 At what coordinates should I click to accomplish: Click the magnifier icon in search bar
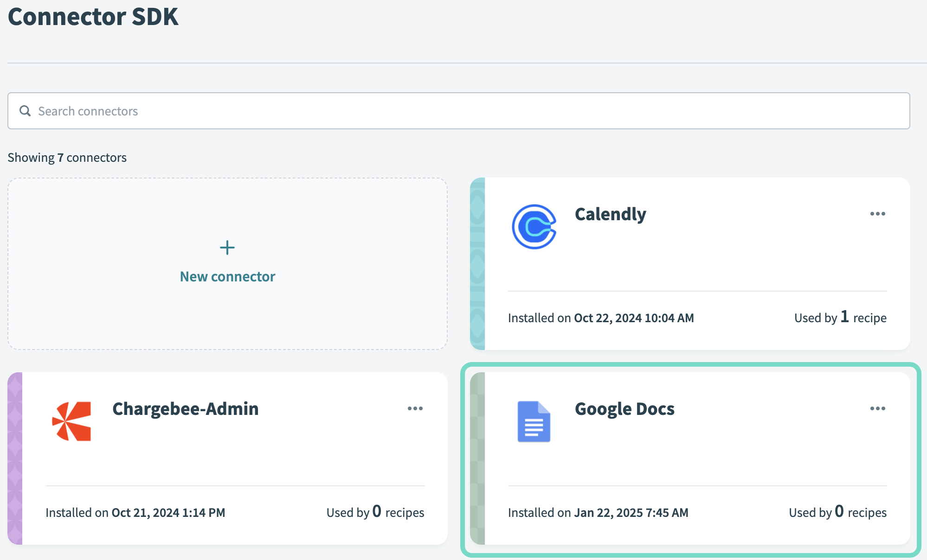click(25, 111)
